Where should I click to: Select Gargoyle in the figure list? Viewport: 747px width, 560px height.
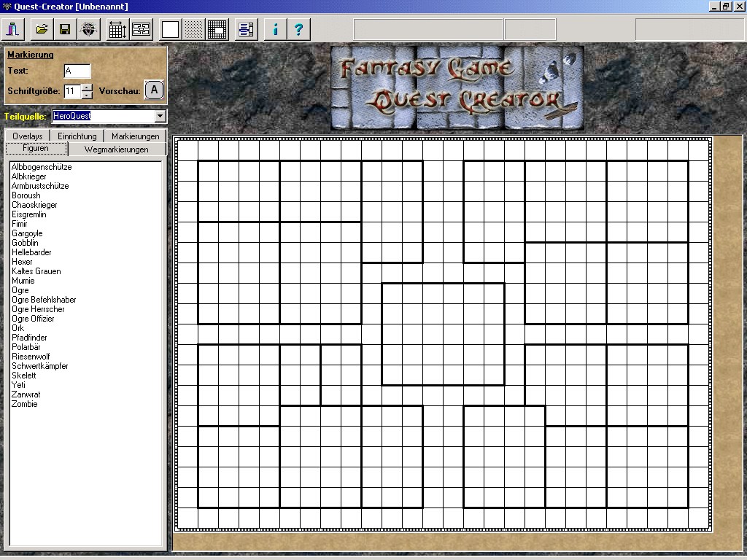[x=27, y=233]
